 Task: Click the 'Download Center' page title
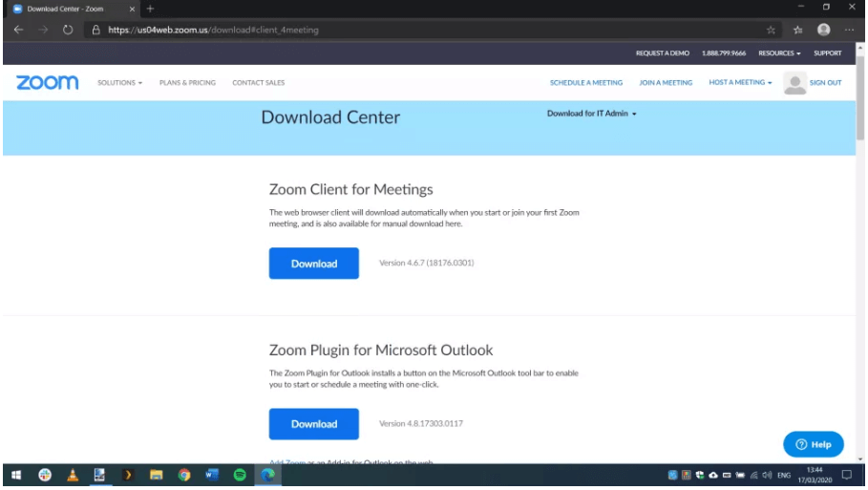330,117
